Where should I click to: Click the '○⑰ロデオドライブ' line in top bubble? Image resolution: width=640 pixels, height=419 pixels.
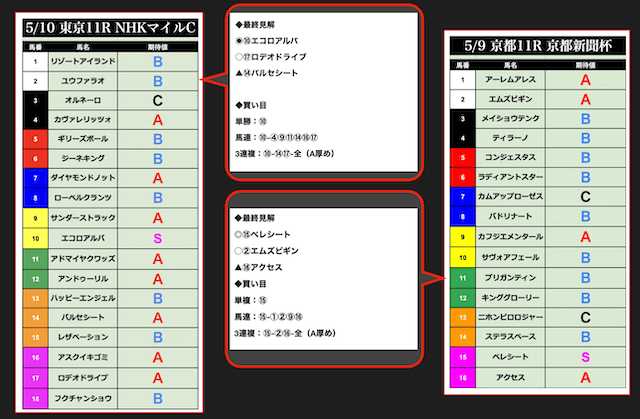[x=271, y=57]
